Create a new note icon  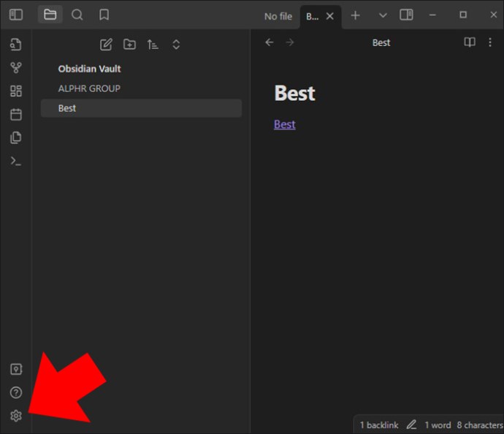coord(106,45)
